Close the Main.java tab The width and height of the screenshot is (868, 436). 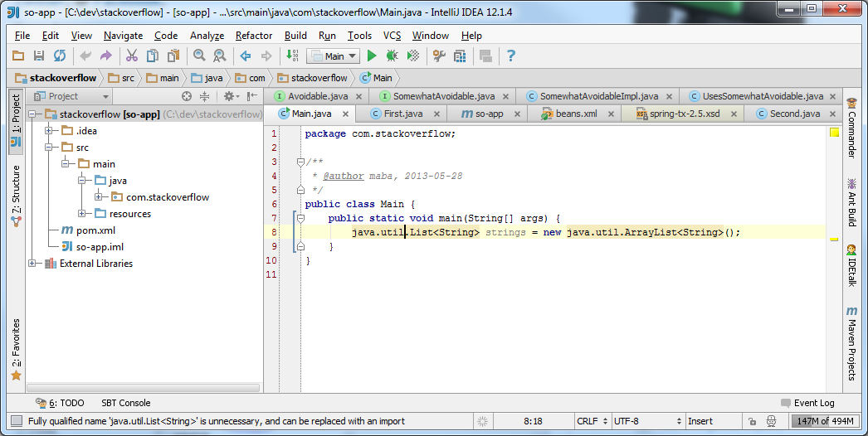click(x=346, y=114)
